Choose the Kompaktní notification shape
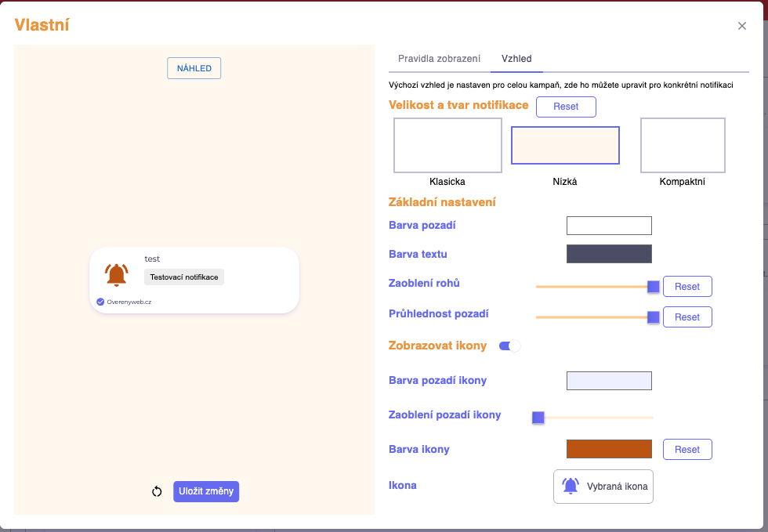 (x=682, y=145)
